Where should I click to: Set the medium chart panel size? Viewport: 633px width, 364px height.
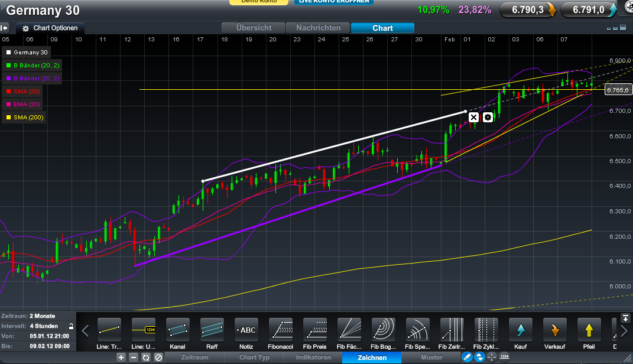tap(615, 28)
